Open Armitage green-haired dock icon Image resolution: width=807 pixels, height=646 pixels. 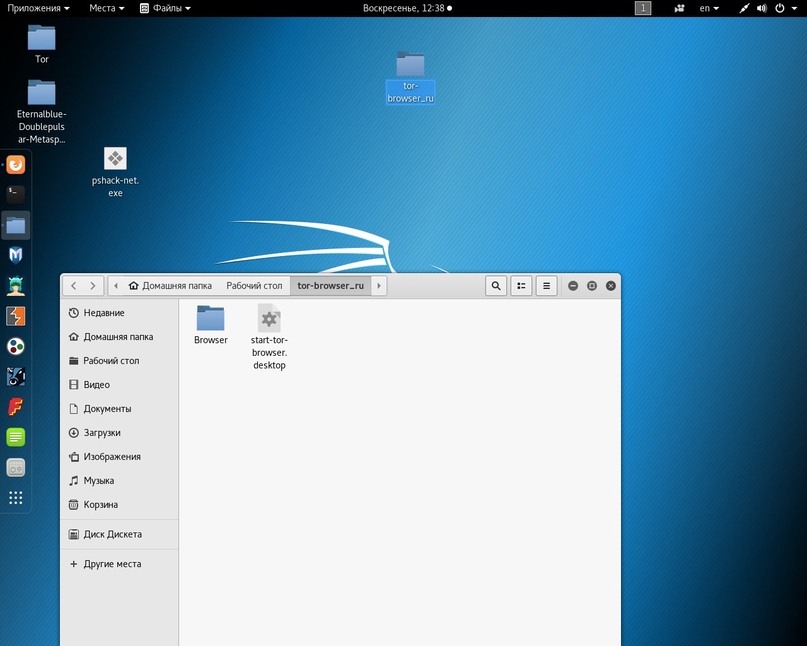point(16,286)
